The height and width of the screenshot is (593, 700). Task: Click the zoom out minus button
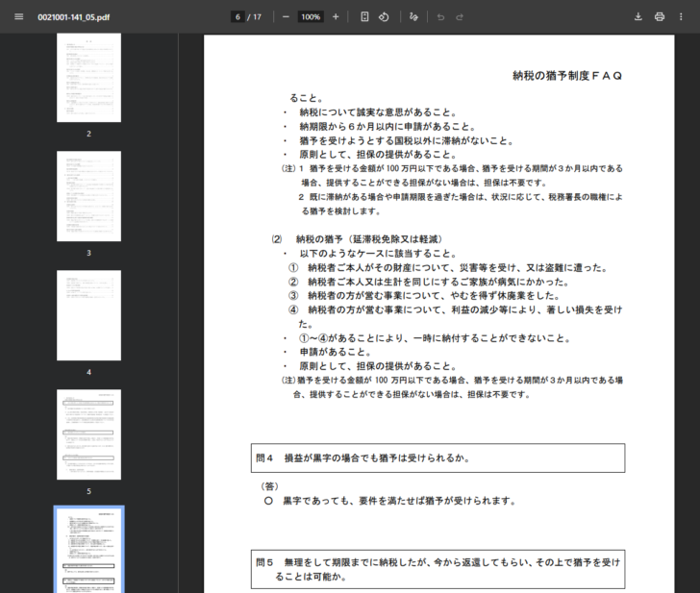[x=286, y=17]
